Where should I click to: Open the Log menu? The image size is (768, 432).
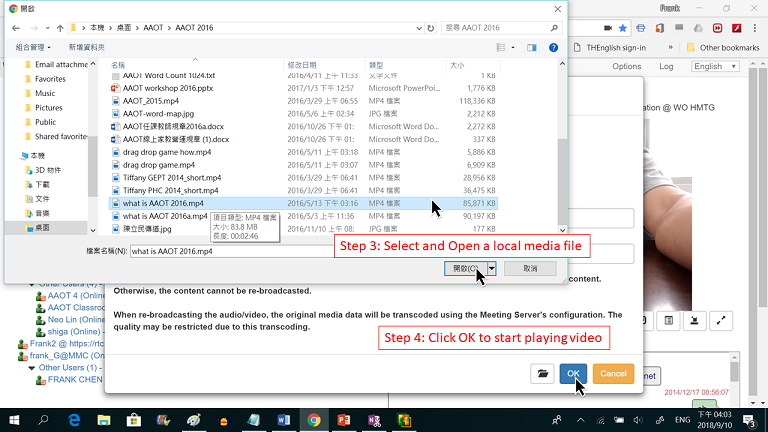click(667, 67)
